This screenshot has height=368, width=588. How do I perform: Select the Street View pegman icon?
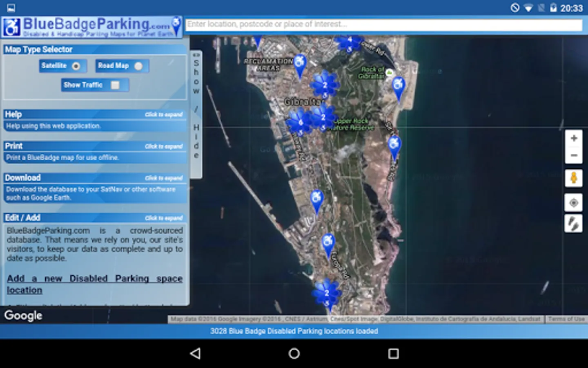pos(573,178)
